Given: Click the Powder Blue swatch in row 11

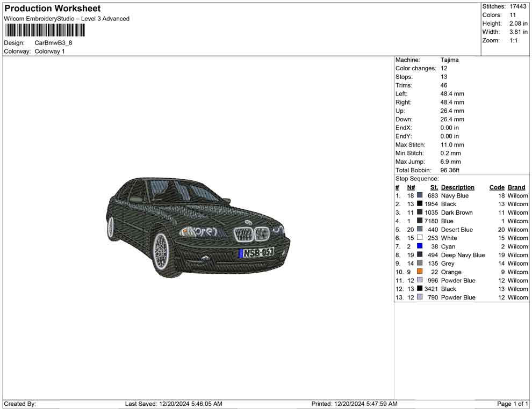Looking at the screenshot, I should point(419,280).
